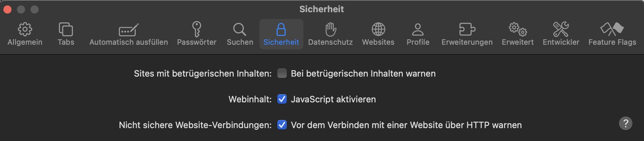Screen dimensions: 644x141
Task: Click the Passwörter key icon
Action: pyautogui.click(x=197, y=29)
